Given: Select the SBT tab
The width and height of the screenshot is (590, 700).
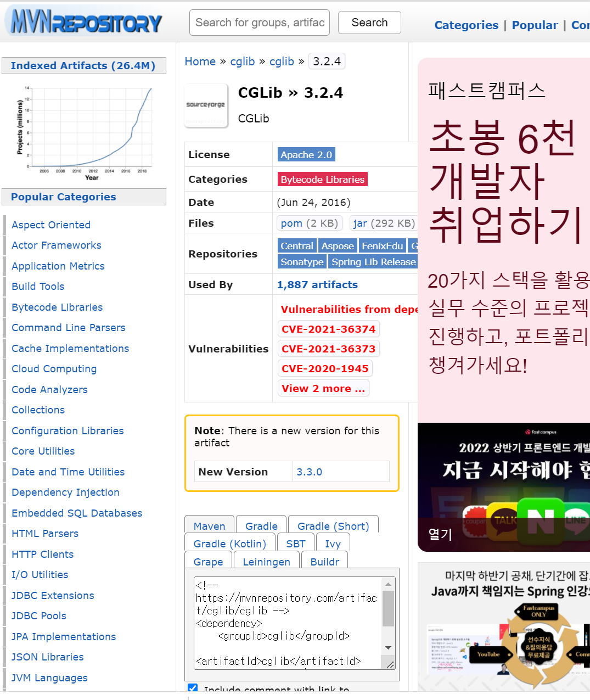Looking at the screenshot, I should [x=296, y=543].
